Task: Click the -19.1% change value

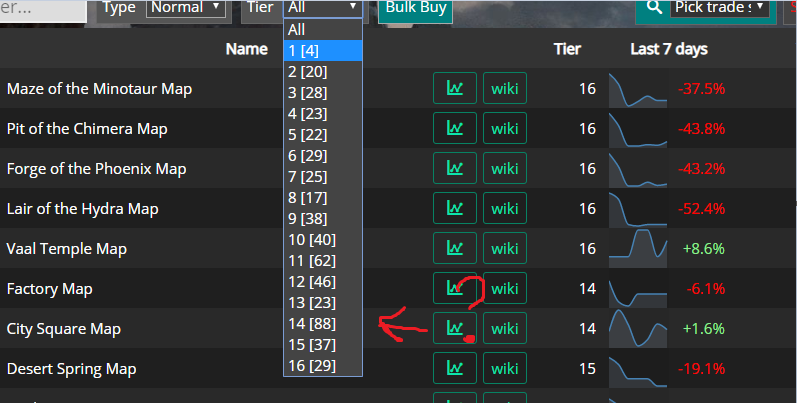Action: 701,368
